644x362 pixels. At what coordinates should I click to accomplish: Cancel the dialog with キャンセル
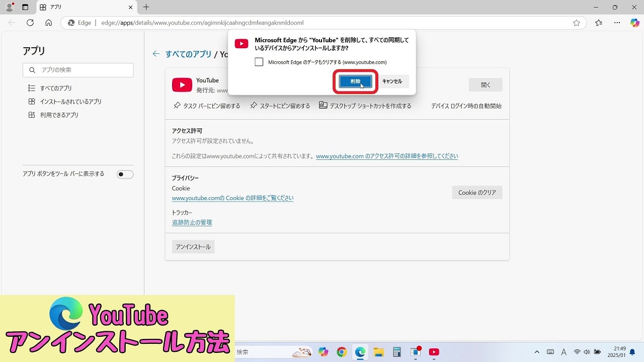pyautogui.click(x=392, y=81)
